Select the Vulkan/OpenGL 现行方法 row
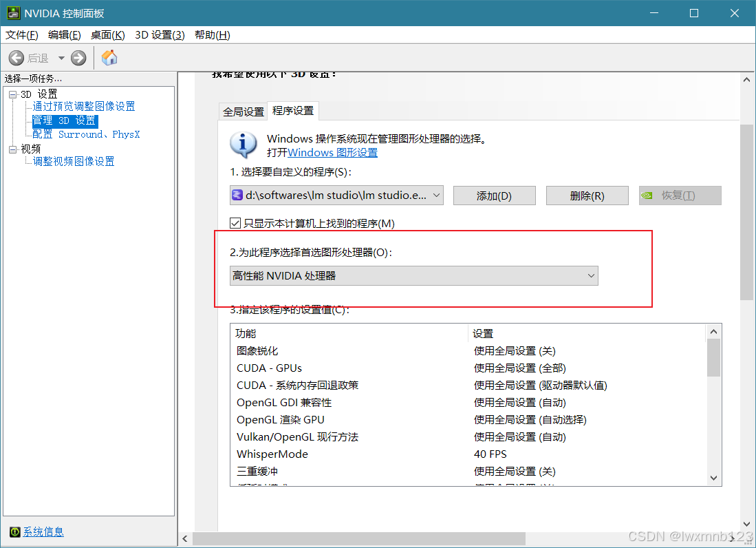 468,437
